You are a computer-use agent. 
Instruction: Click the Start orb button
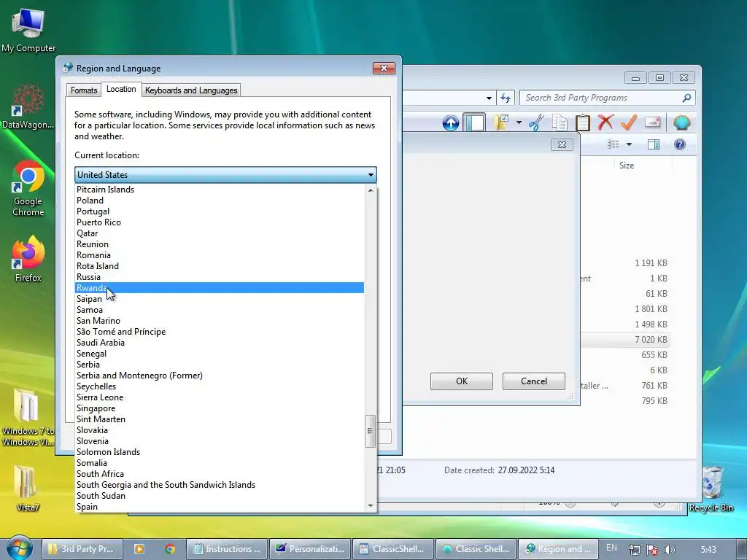(x=19, y=548)
